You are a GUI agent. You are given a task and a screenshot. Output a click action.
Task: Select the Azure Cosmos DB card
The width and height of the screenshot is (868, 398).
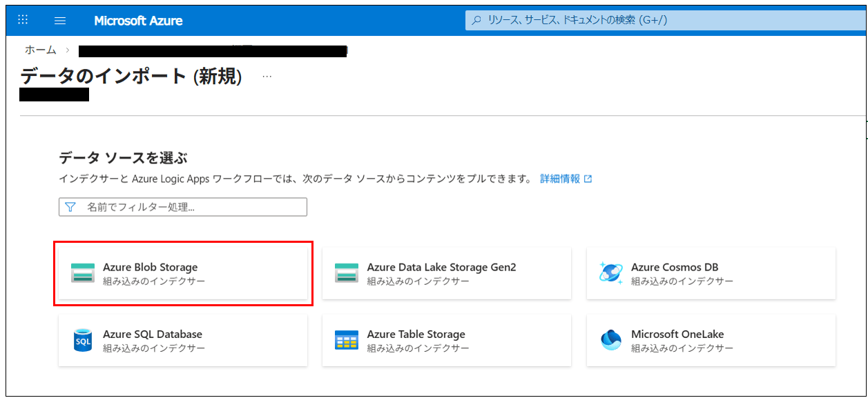pyautogui.click(x=711, y=273)
